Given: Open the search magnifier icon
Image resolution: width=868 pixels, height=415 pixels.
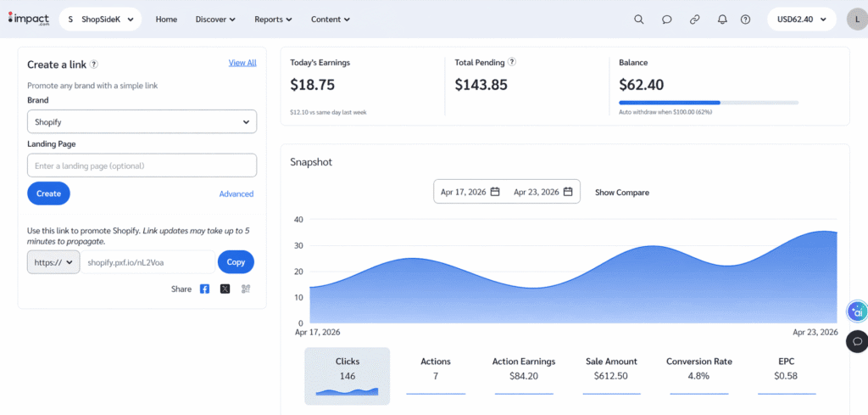Looking at the screenshot, I should [x=639, y=20].
